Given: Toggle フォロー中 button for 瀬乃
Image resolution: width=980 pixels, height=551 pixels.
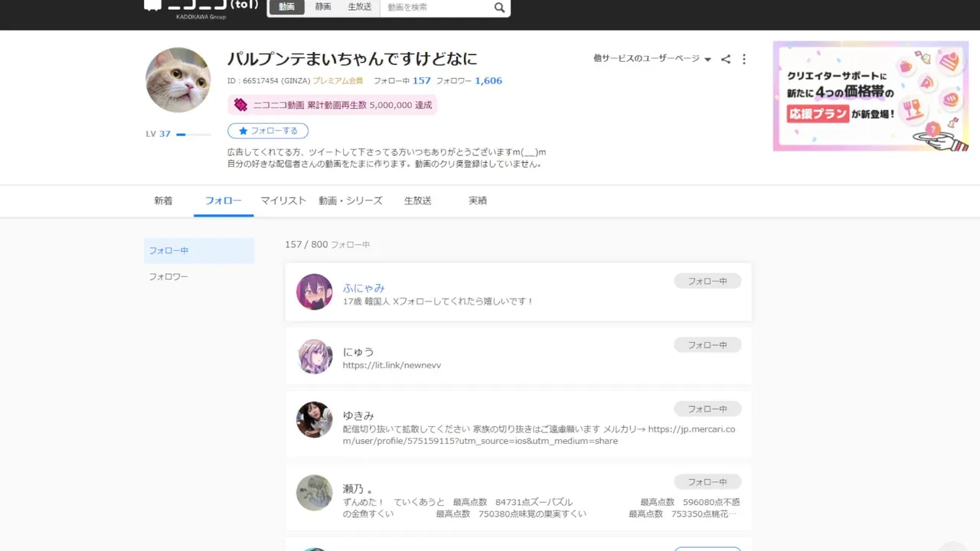Looking at the screenshot, I should (707, 482).
